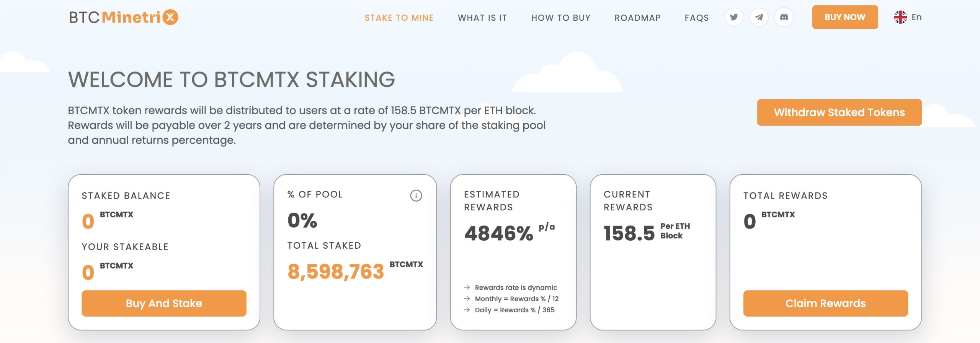The height and width of the screenshot is (343, 980).
Task: Click the Total Rewards label
Action: (x=786, y=195)
